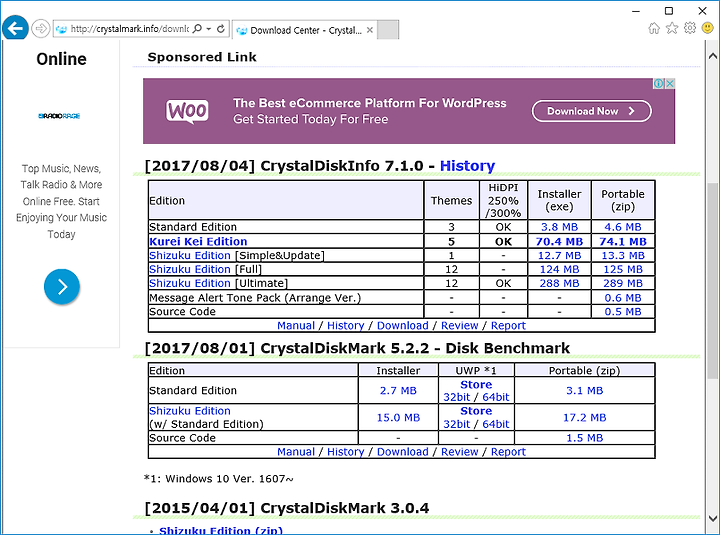Download 0.5 MB CrystalDiskInfo source code

pyautogui.click(x=623, y=312)
